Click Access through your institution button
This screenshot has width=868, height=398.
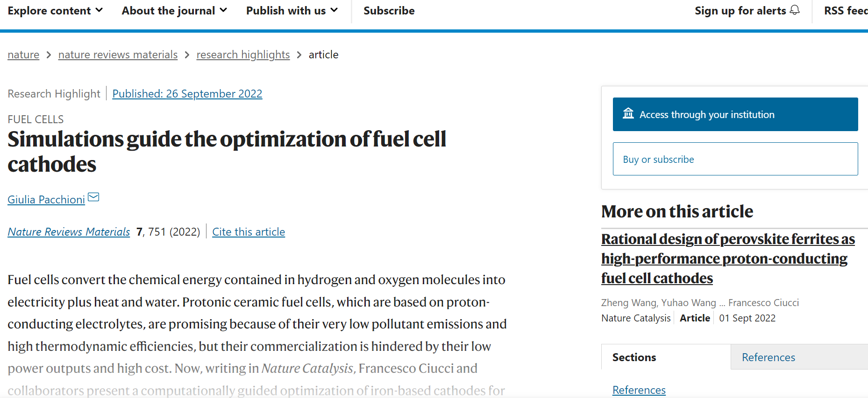click(x=735, y=114)
